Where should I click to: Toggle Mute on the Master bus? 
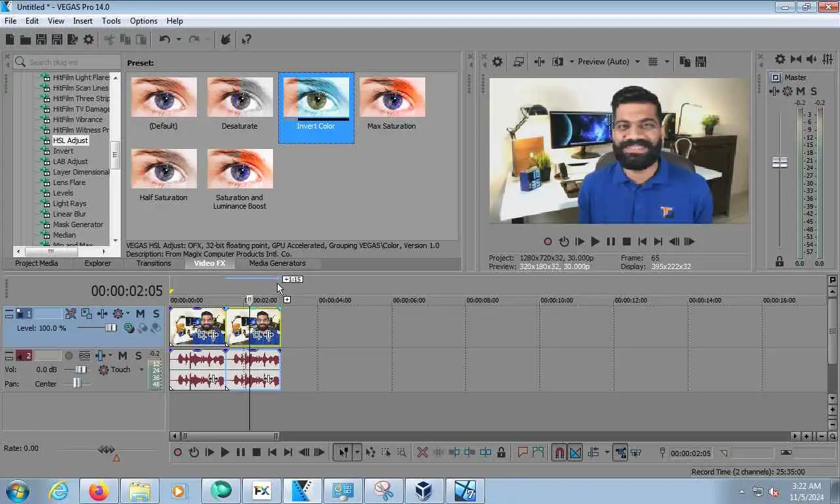801,91
